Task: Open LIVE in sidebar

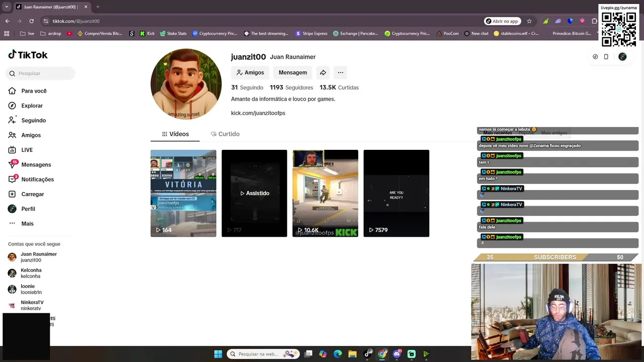Action: click(21, 150)
